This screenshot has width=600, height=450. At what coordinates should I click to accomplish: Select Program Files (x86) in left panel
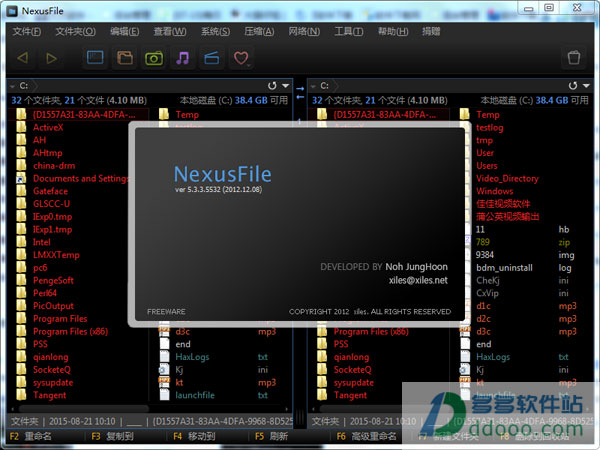coord(70,331)
